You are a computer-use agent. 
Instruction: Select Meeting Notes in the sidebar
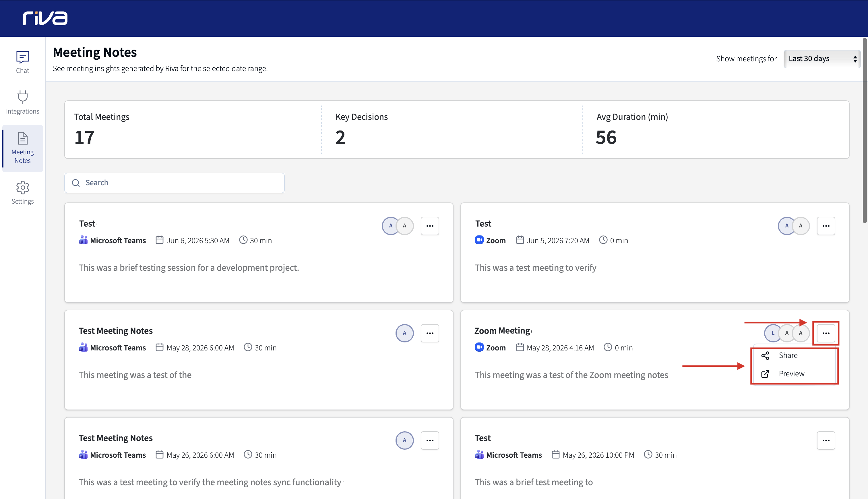click(23, 148)
